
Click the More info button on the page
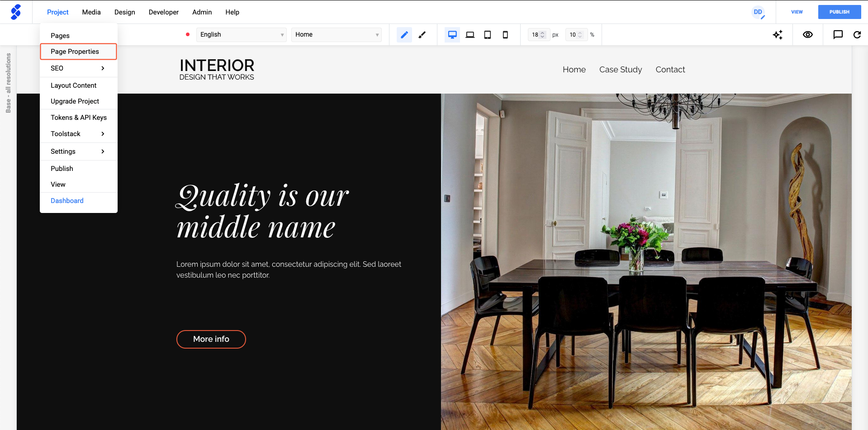click(211, 339)
